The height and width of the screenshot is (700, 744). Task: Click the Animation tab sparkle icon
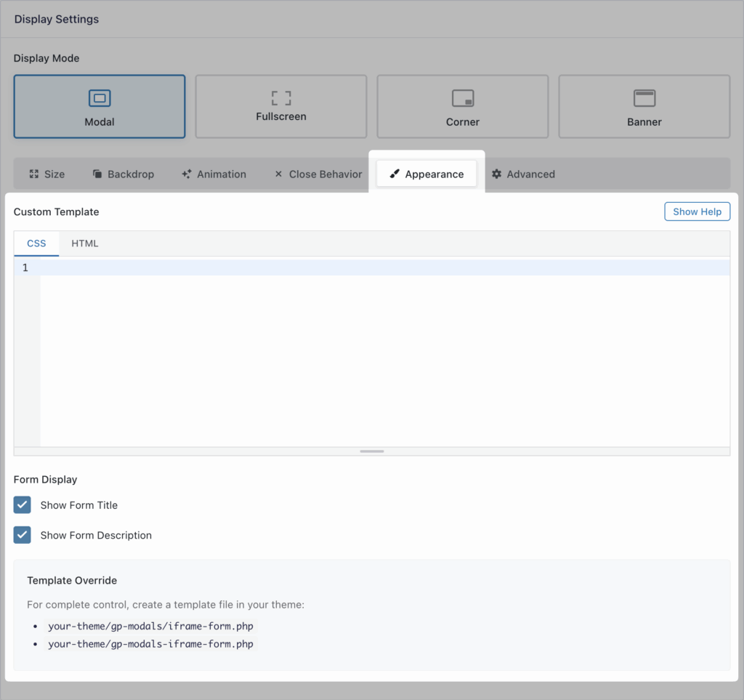coord(187,174)
